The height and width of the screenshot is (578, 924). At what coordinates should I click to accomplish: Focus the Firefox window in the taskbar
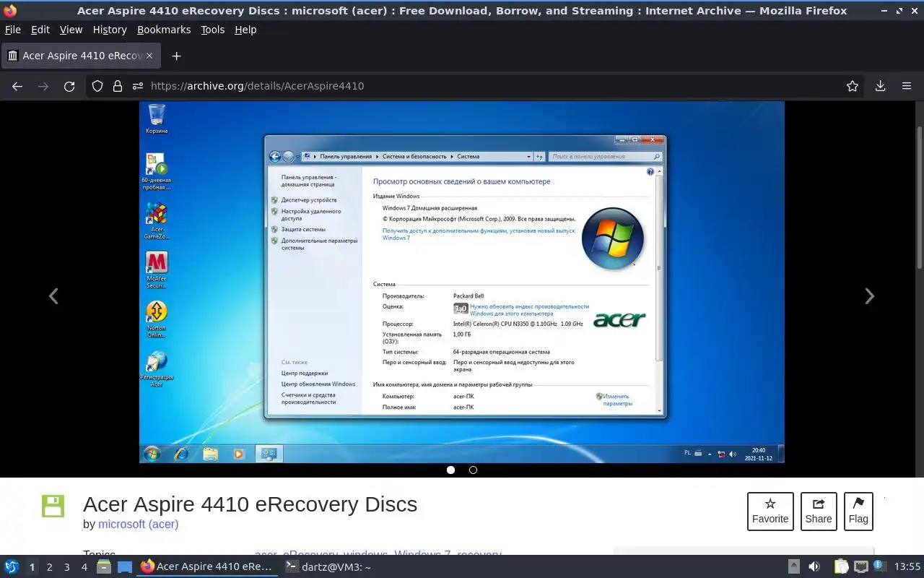[207, 567]
